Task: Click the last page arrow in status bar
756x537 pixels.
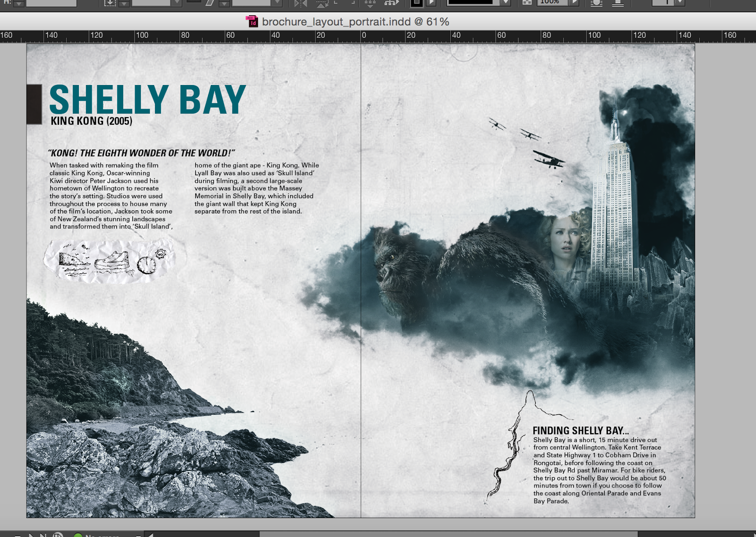Action: click(x=43, y=535)
